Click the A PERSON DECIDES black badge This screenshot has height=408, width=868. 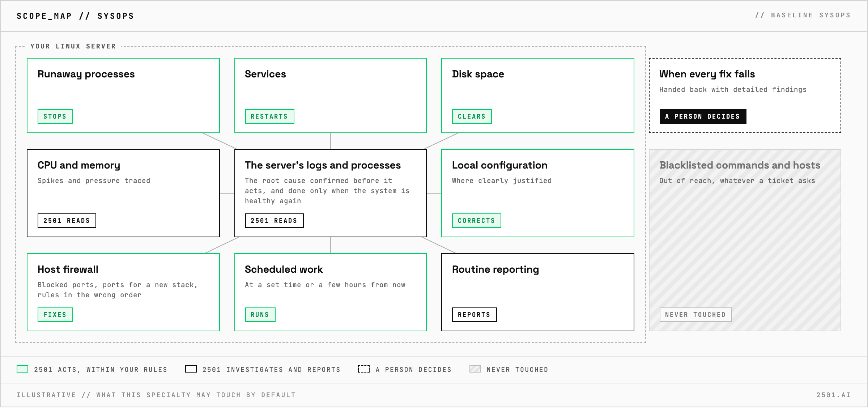point(703,116)
